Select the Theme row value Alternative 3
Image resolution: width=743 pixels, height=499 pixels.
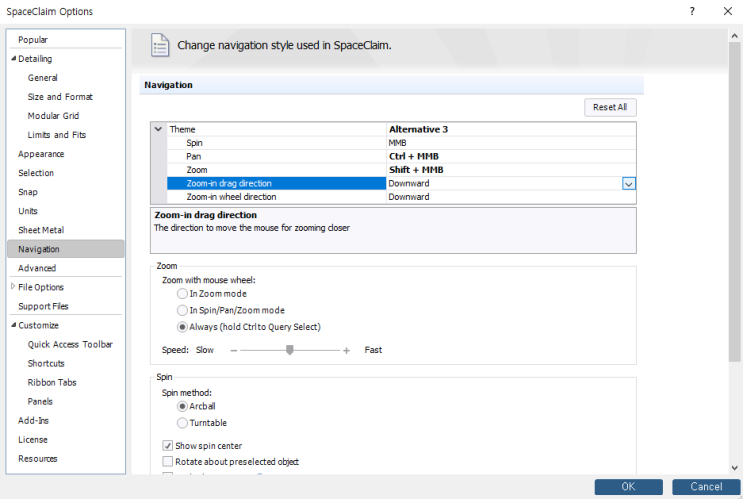pyautogui.click(x=418, y=129)
